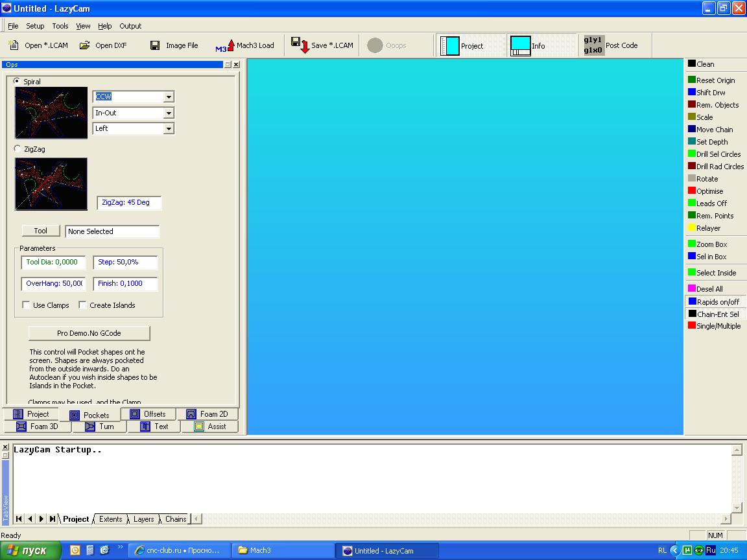Toggle Leads Off tool

point(707,204)
